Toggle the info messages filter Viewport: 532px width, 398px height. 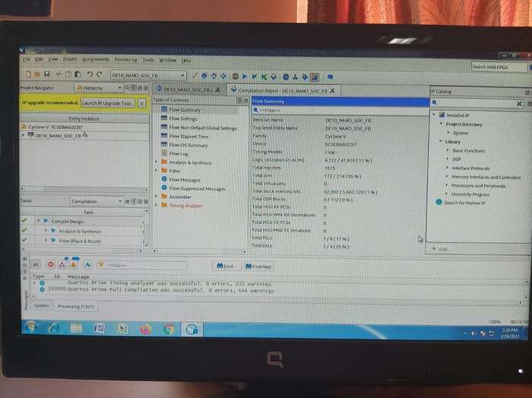click(88, 264)
